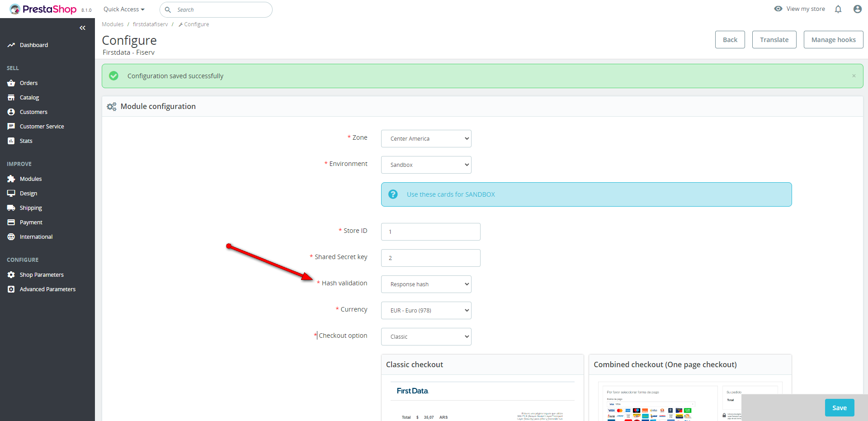
Task: Click the Payment card icon
Action: tap(11, 222)
